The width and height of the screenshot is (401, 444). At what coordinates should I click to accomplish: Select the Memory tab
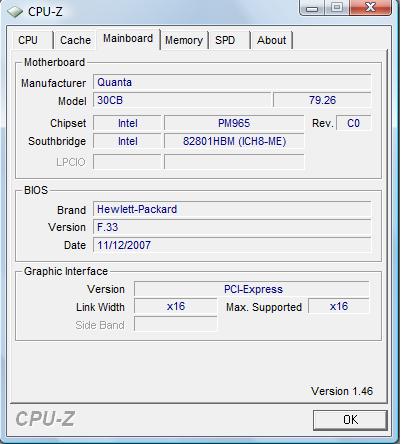(184, 40)
